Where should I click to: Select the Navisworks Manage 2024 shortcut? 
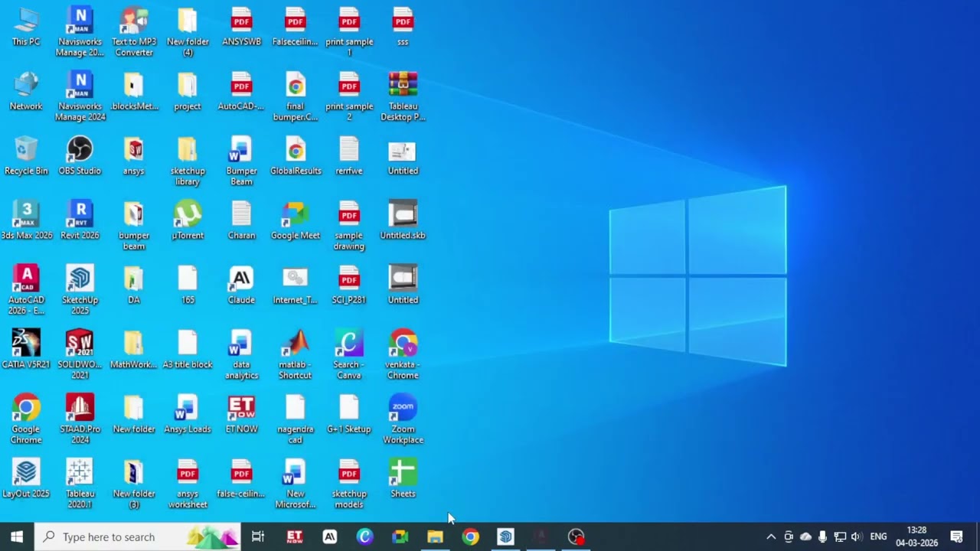[80, 96]
